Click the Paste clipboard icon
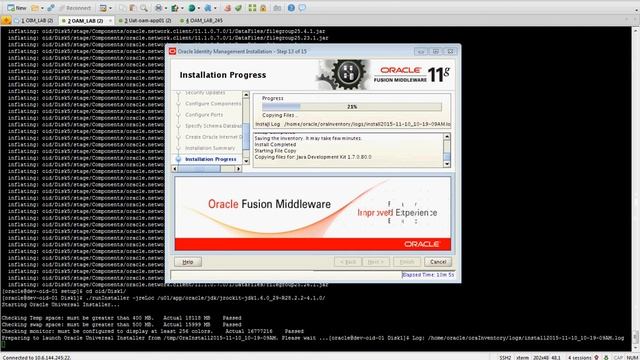This screenshot has height=360, width=640. click(133, 8)
